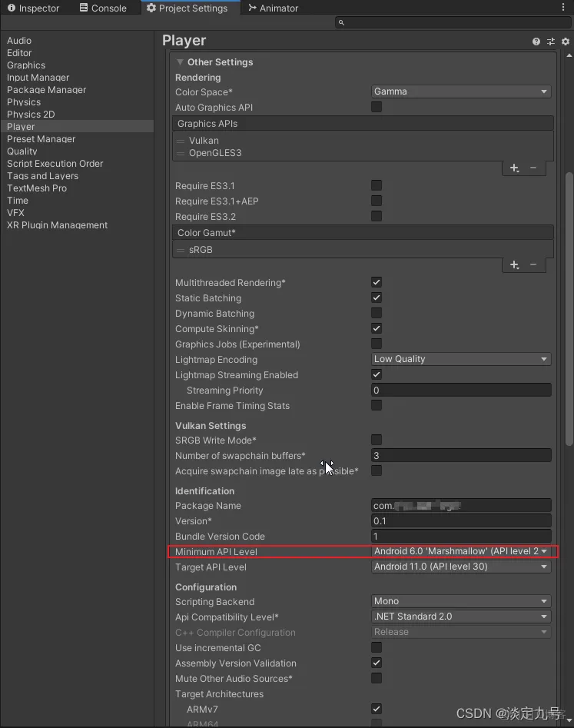Switch to the Inspector tab
Screen dimensions: 574x728
pos(33,8)
